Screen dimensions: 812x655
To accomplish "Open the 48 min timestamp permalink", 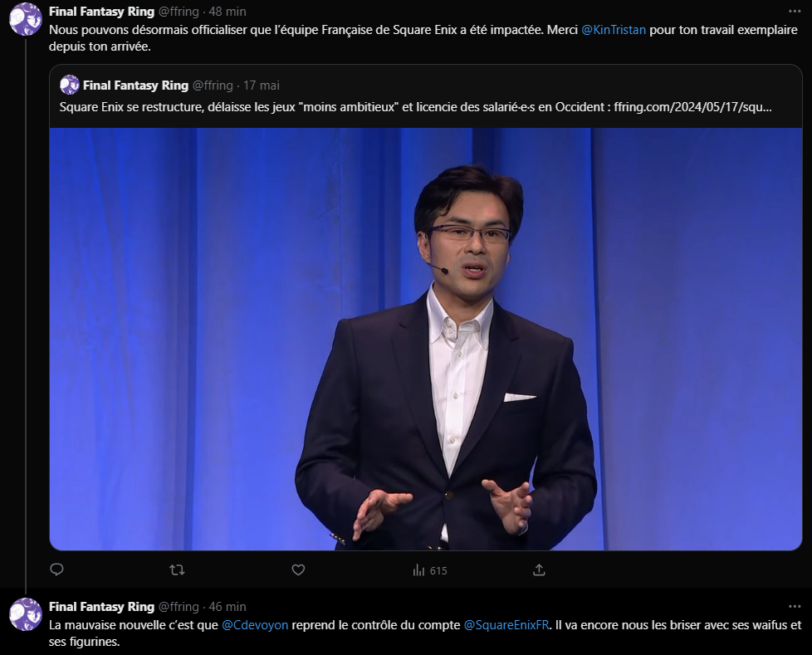I will (227, 12).
